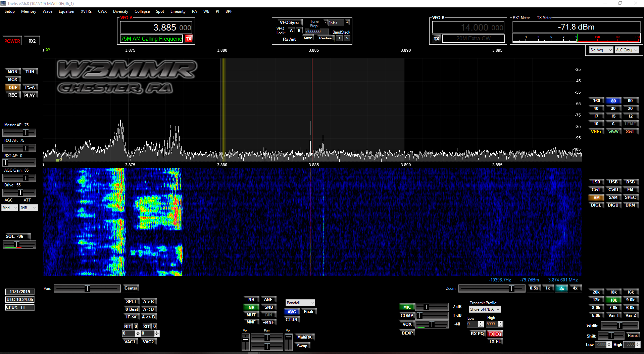
Task: Open the AGC Med dropdown
Action: click(10, 208)
